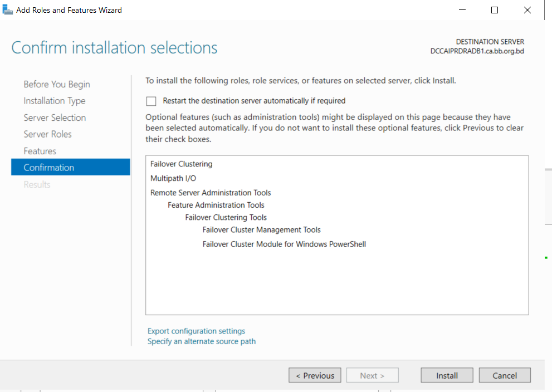Open Specify an alternate source path link
Screen dimensions: 552x392
click(x=202, y=341)
